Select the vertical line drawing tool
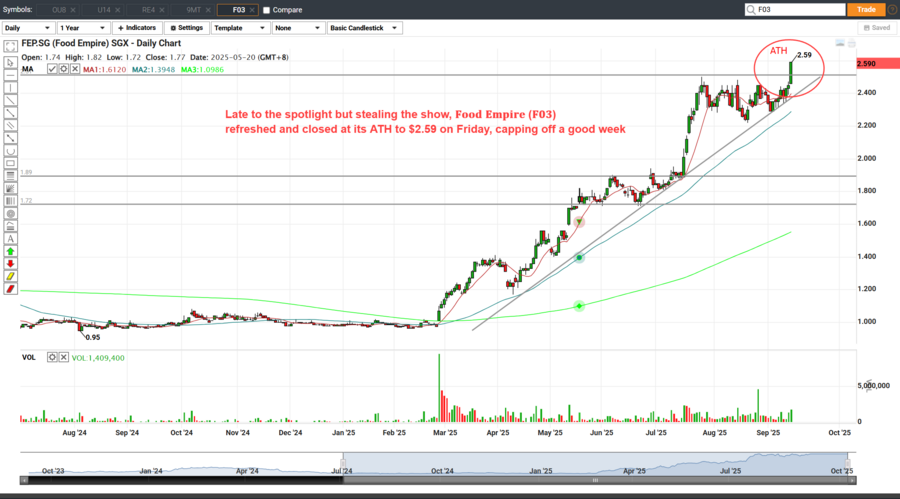This screenshot has height=499, width=900. point(10,88)
